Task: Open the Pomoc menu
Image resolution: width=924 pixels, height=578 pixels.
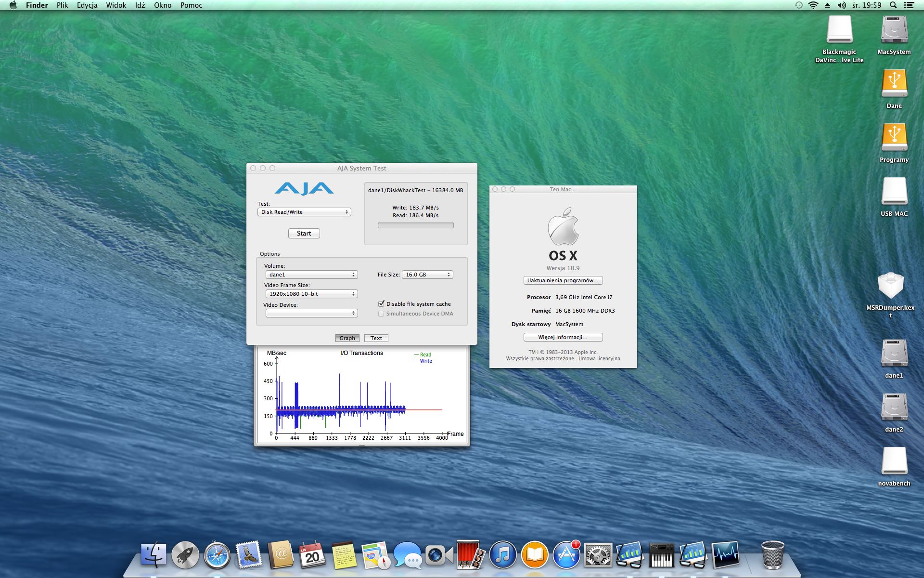Action: (191, 5)
